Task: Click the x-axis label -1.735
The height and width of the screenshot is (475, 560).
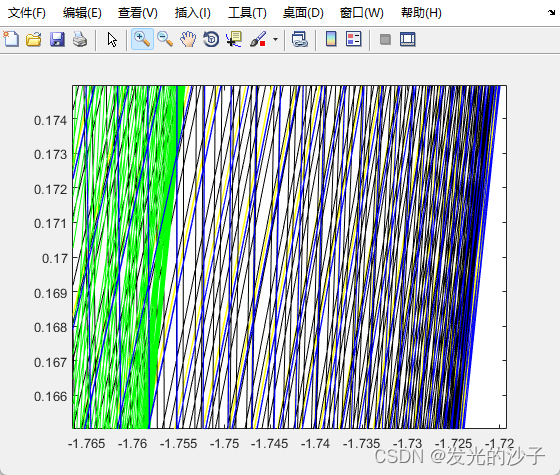Action: pos(361,444)
